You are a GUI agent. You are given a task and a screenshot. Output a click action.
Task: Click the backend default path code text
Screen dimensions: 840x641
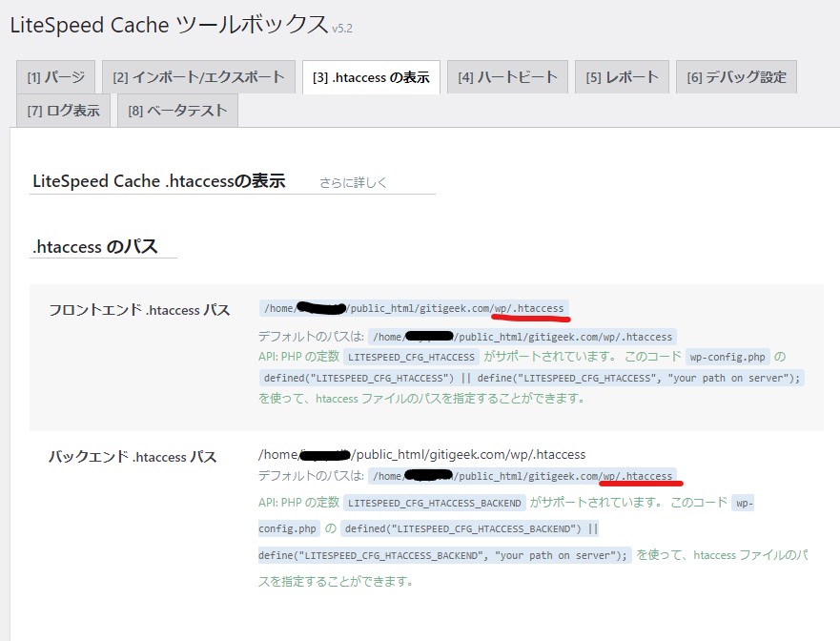pos(522,476)
